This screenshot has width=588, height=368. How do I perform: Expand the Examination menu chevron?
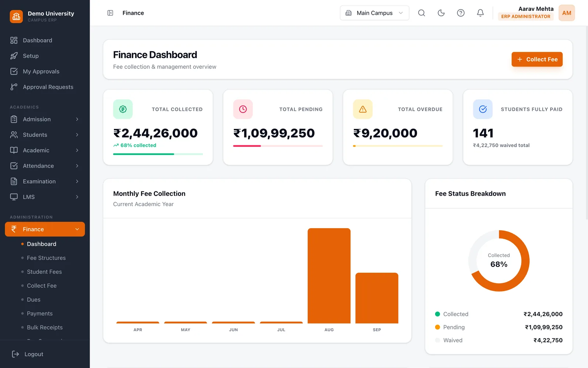click(77, 181)
